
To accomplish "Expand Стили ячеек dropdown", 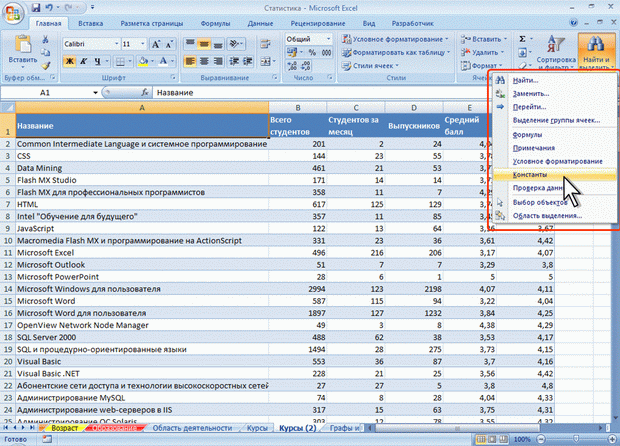I will 397,66.
